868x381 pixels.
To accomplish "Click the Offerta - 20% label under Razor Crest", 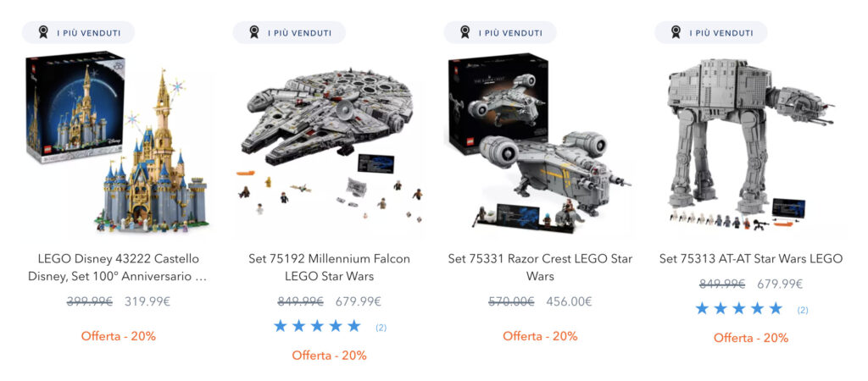I will click(x=540, y=335).
